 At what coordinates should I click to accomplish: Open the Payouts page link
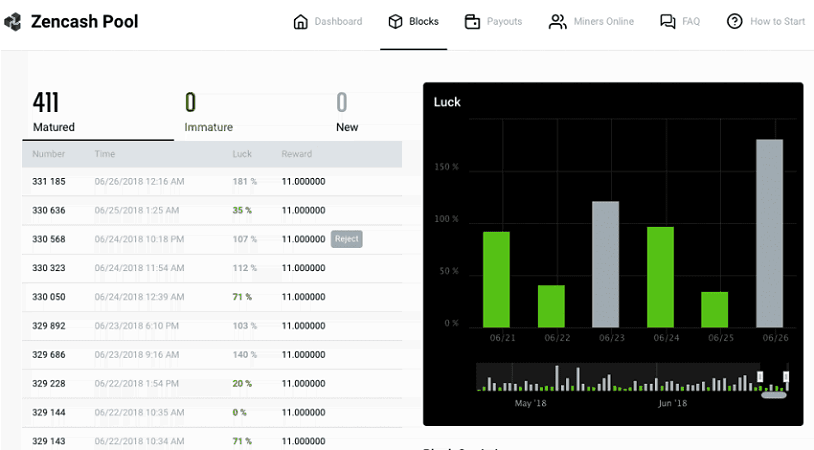[504, 22]
